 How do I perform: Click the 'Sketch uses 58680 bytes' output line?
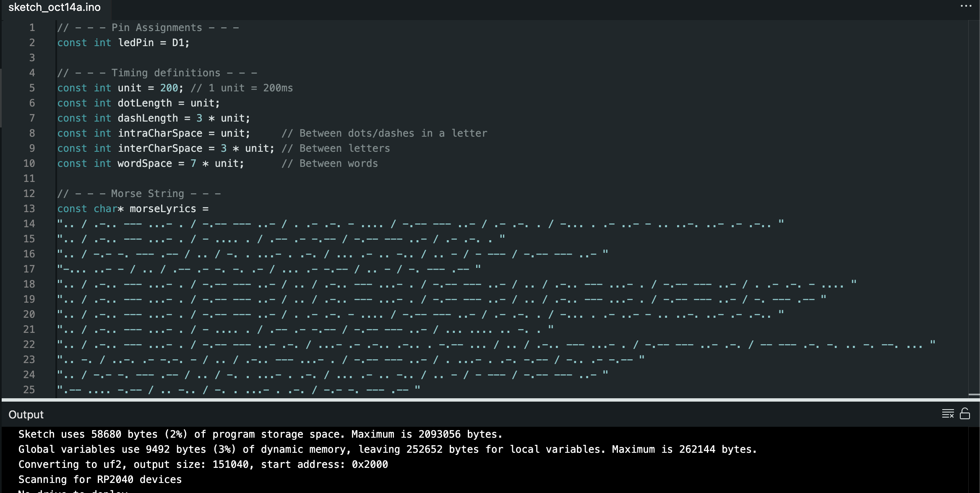[260, 434]
